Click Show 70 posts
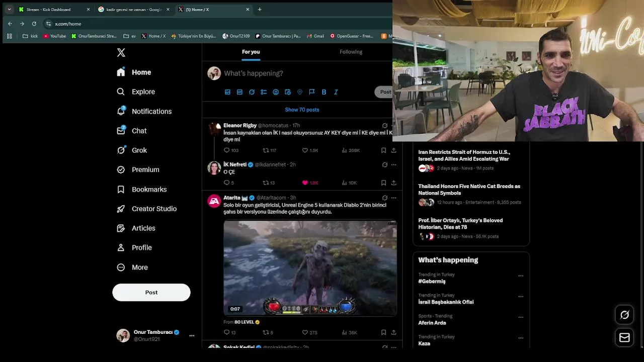This screenshot has height=362, width=644. [302, 110]
